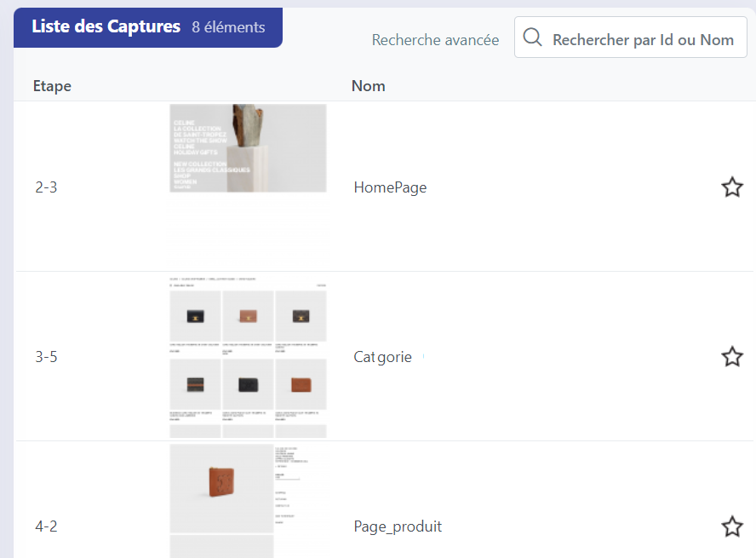This screenshot has width=756, height=558.
Task: Sort by the Etape column header
Action: coord(52,86)
